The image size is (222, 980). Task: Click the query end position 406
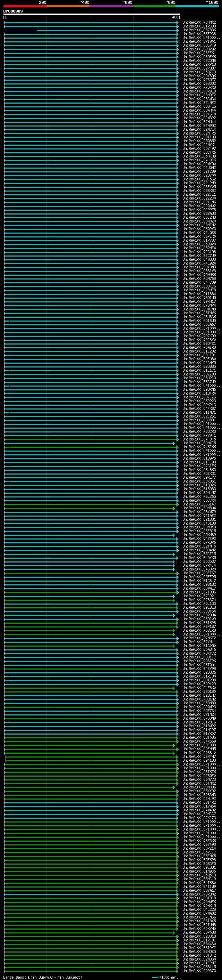point(175,17)
